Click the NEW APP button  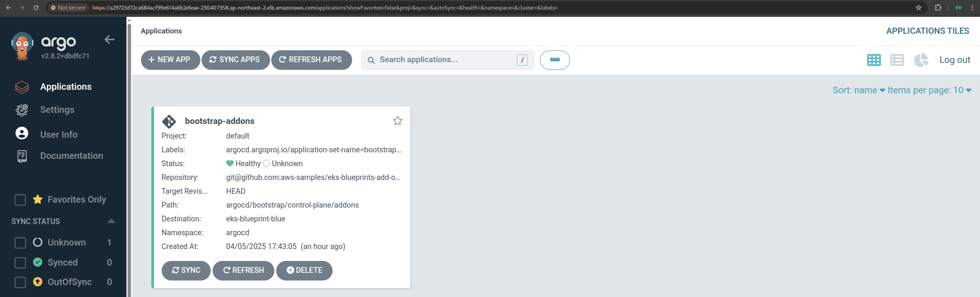click(x=170, y=60)
